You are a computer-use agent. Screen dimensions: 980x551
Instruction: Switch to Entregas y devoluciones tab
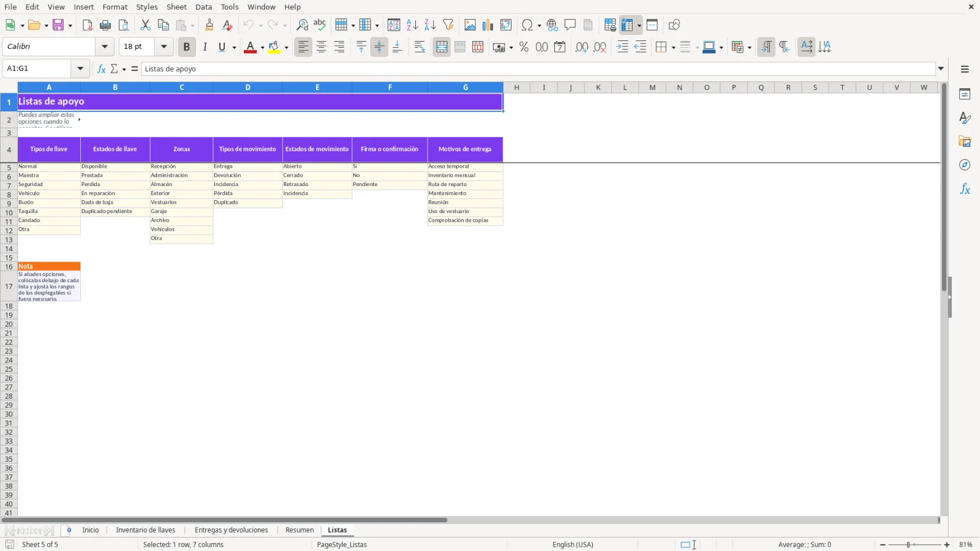(232, 530)
